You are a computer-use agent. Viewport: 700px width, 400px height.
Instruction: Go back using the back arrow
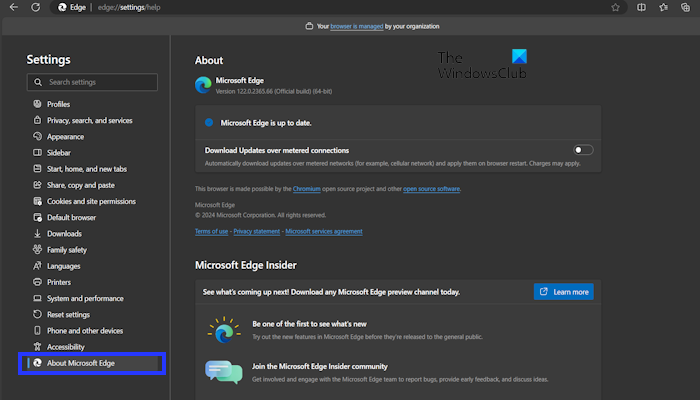(14, 7)
